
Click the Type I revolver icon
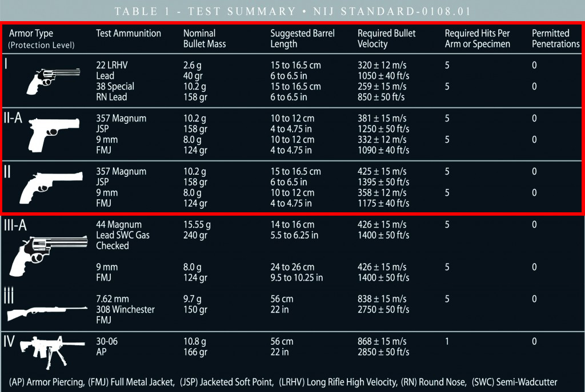(x=53, y=81)
